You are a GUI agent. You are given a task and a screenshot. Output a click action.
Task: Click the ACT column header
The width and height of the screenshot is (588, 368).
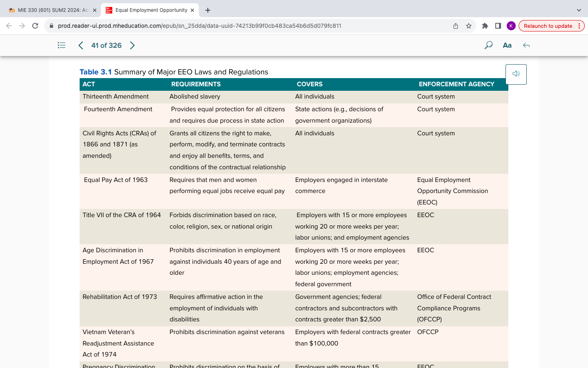89,84
